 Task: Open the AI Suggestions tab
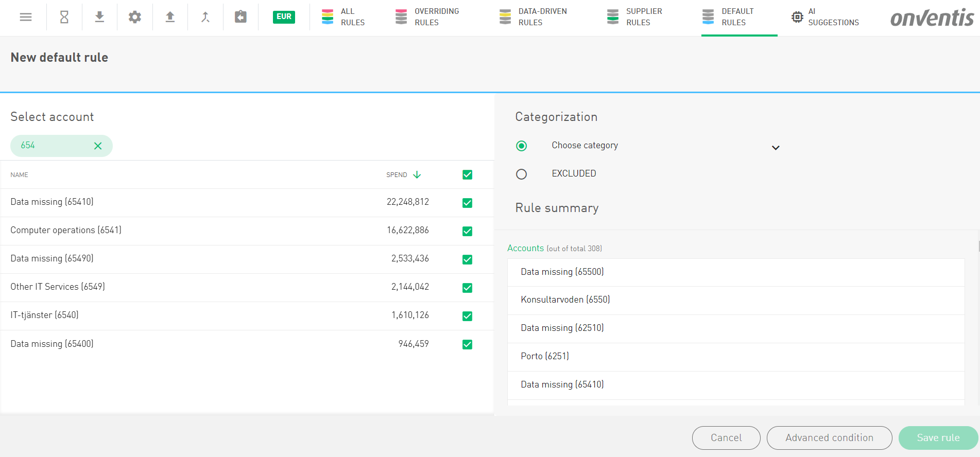(825, 17)
